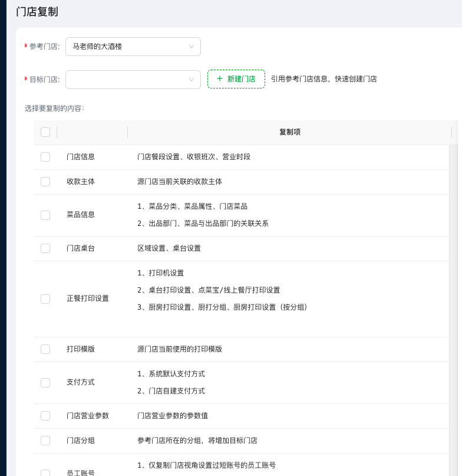Viewport: 462px width, 476px height.
Task: Click text 1、系统默认支付方式
Action: pos(171,374)
